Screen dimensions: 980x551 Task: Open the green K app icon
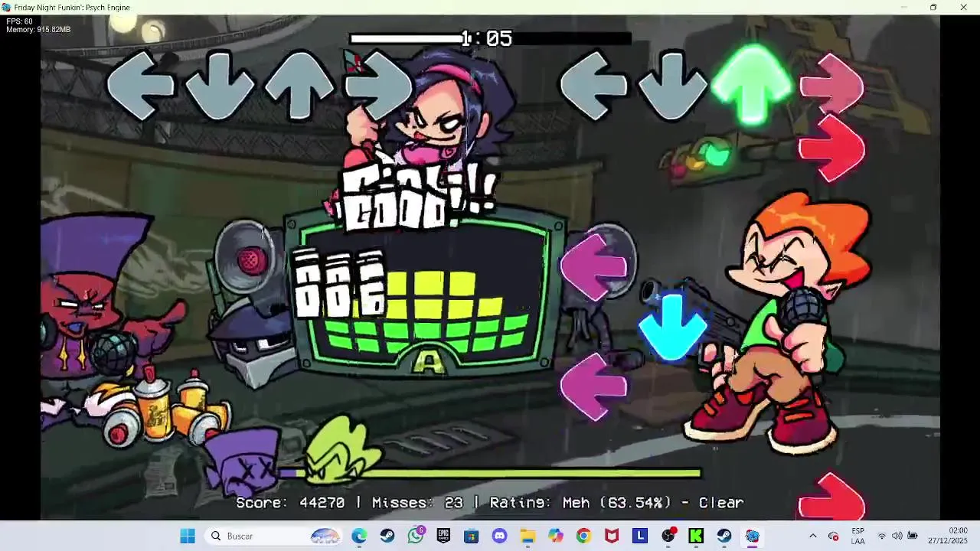(696, 536)
